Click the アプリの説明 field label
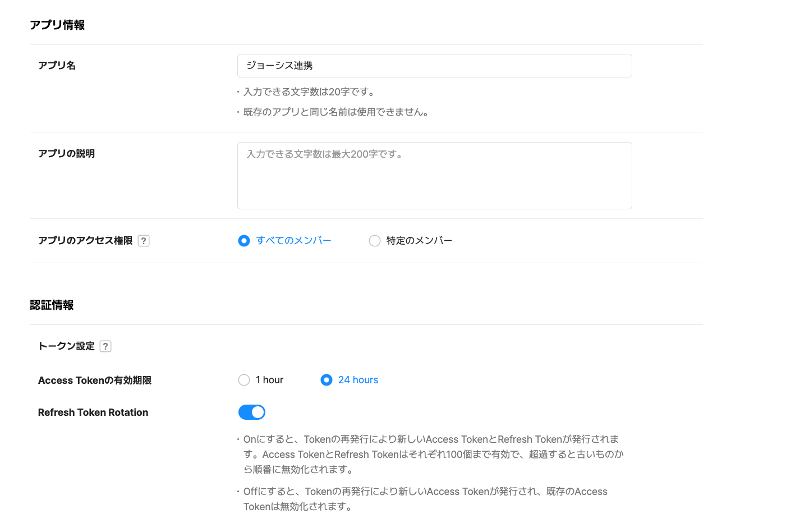This screenshot has height=532, width=800. [x=66, y=154]
